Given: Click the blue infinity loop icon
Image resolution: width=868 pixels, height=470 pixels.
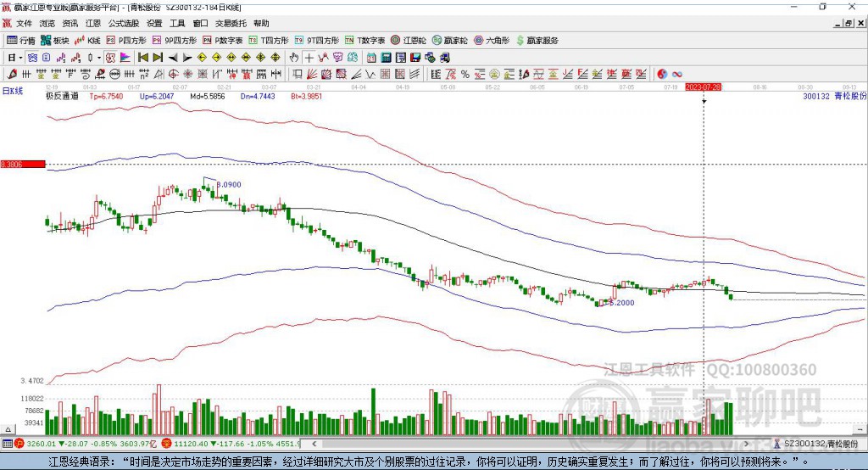Looking at the screenshot, I should click(677, 74).
